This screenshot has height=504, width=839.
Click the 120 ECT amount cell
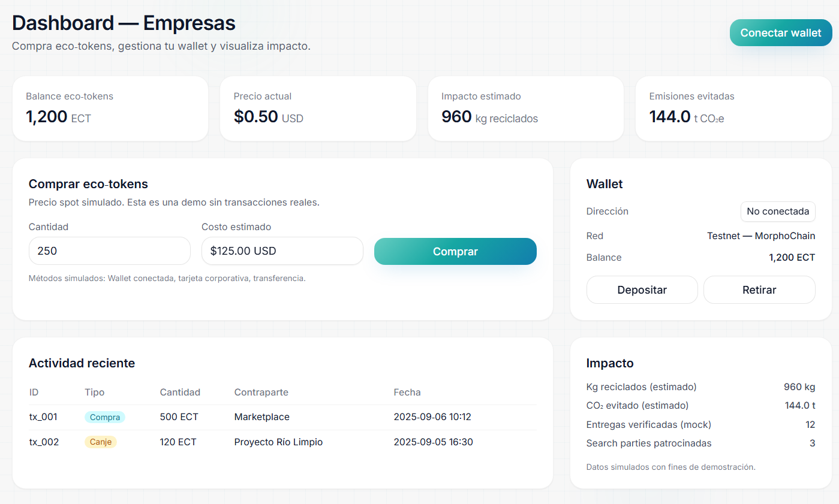point(178,442)
